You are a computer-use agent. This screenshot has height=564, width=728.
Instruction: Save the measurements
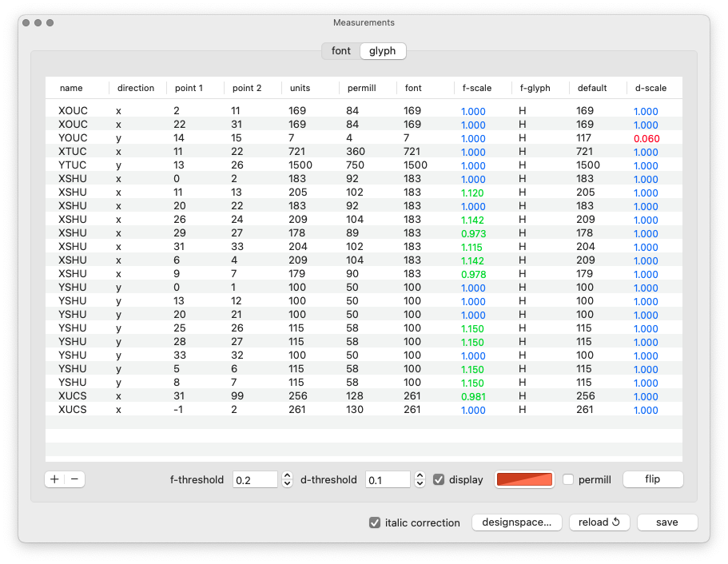tap(666, 522)
